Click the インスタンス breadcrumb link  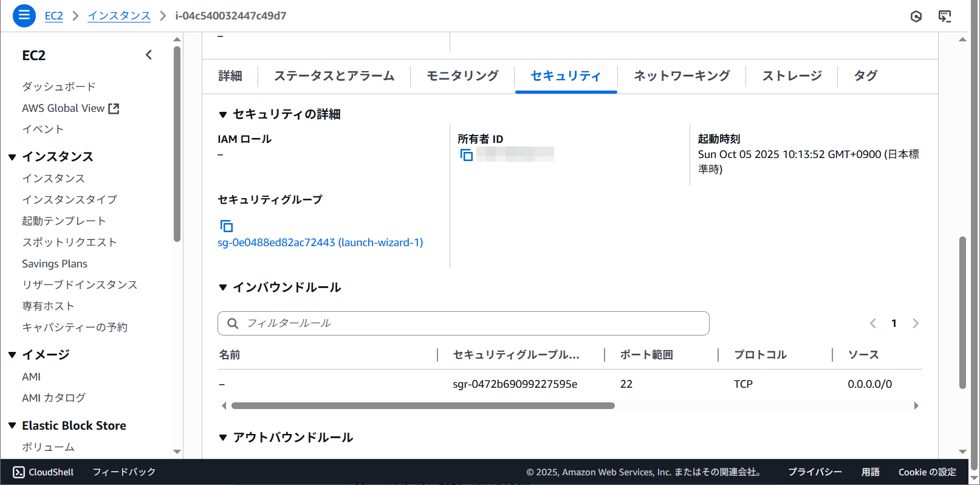(x=119, y=16)
